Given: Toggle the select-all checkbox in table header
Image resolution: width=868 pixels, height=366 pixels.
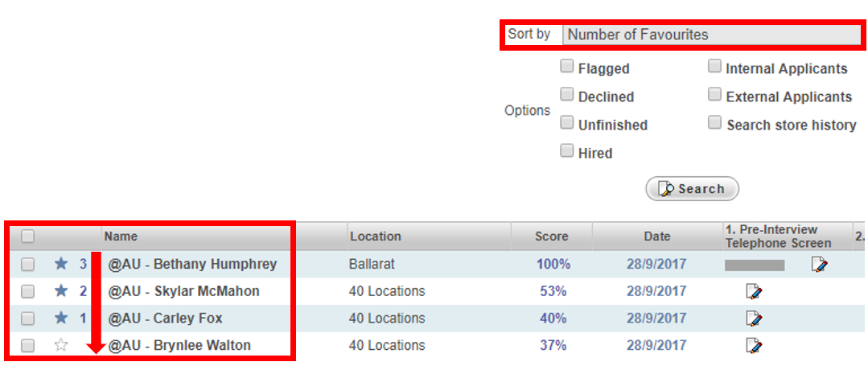Looking at the screenshot, I should (x=28, y=236).
